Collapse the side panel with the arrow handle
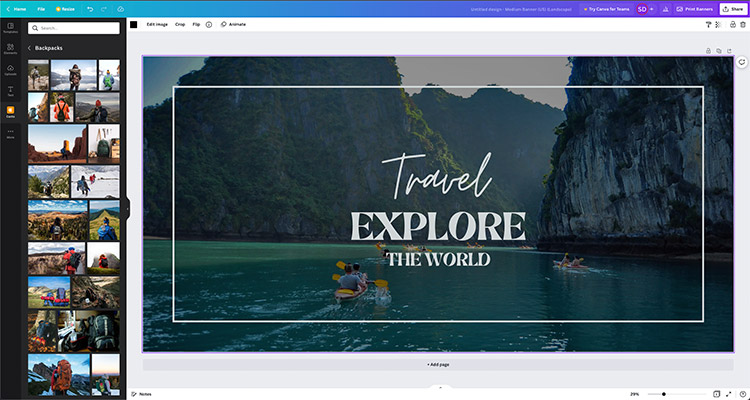Screen dimensions: 750x400 (127, 208)
